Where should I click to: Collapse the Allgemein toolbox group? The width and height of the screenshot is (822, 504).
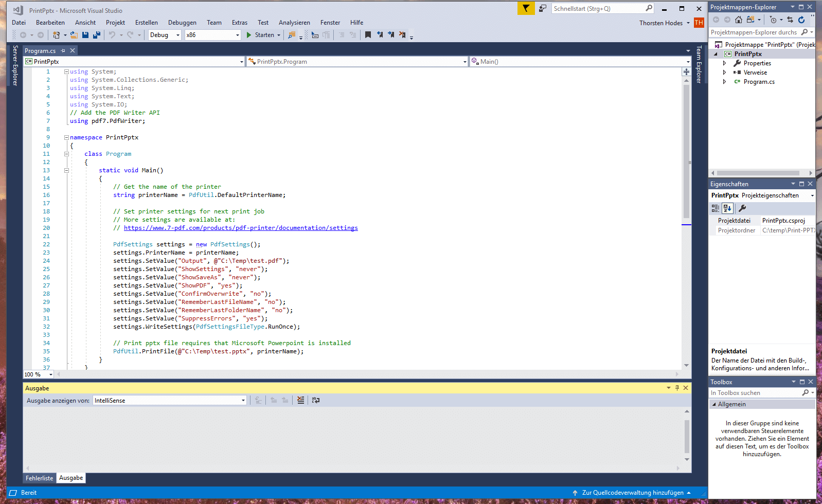(x=714, y=404)
